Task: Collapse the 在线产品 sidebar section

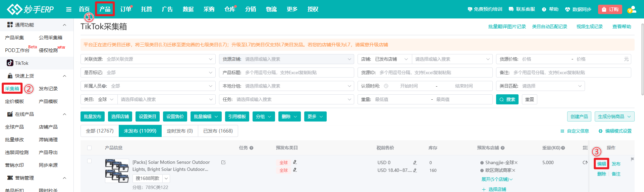Action: coord(64,114)
